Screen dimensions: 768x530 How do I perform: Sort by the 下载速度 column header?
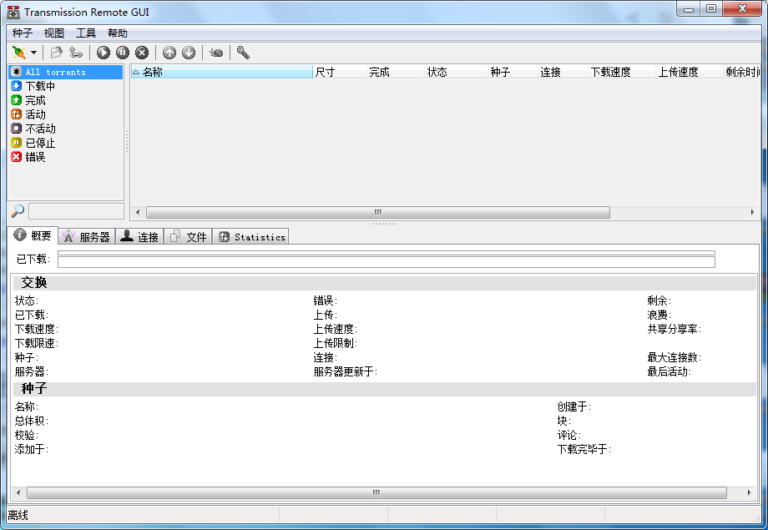pyautogui.click(x=622, y=72)
